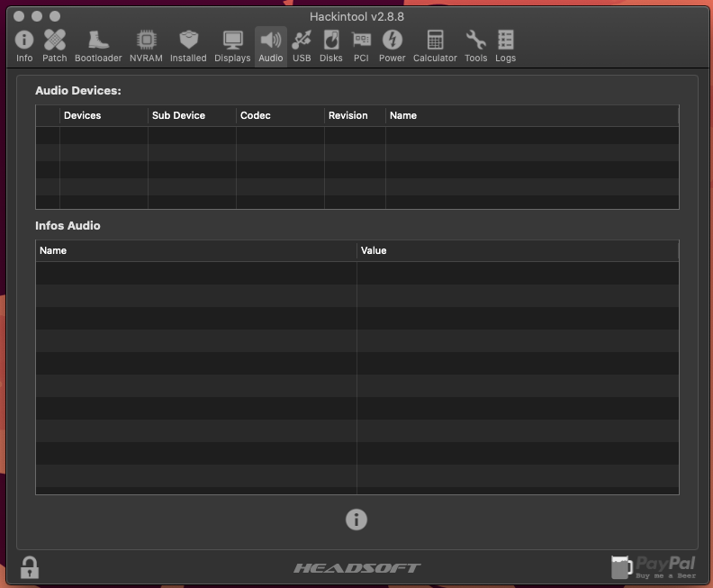The height and width of the screenshot is (588, 713).
Task: Sort by the Revision column header
Action: pos(355,115)
